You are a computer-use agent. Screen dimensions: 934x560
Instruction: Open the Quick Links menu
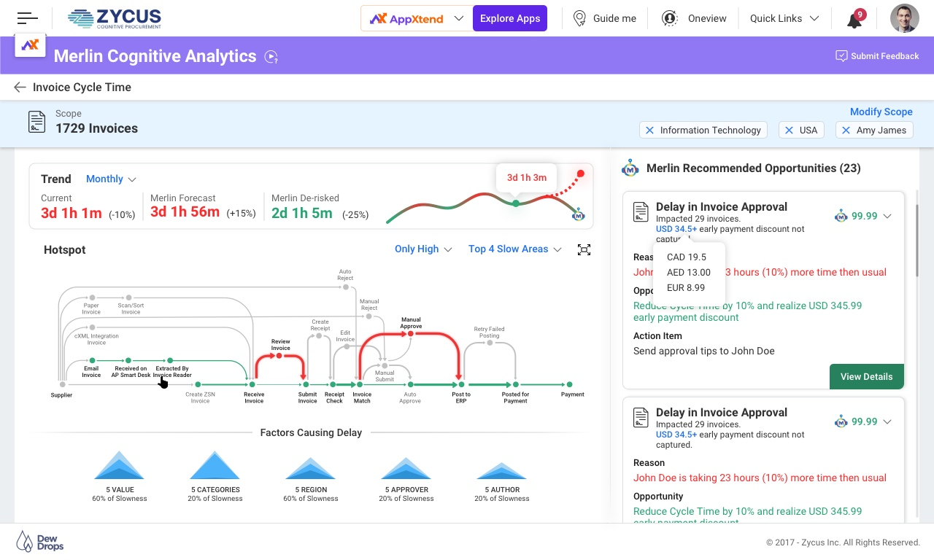[784, 18]
